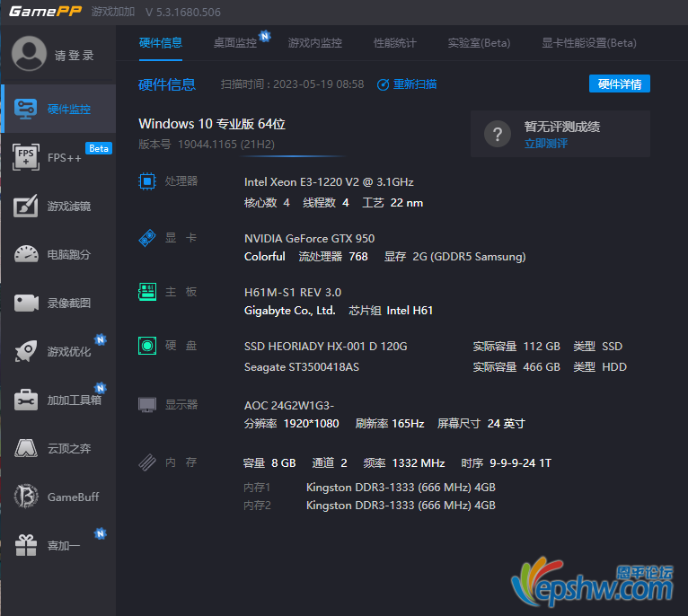688x616 pixels.
Task: Click the 显卡 graphics card icon
Action: (x=147, y=238)
